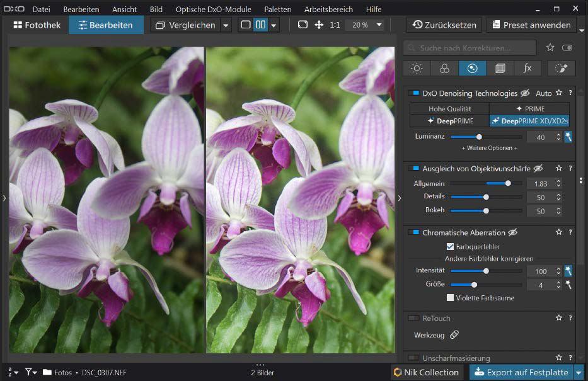Open the Color corrections panel icon
The image size is (588, 381).
[444, 68]
